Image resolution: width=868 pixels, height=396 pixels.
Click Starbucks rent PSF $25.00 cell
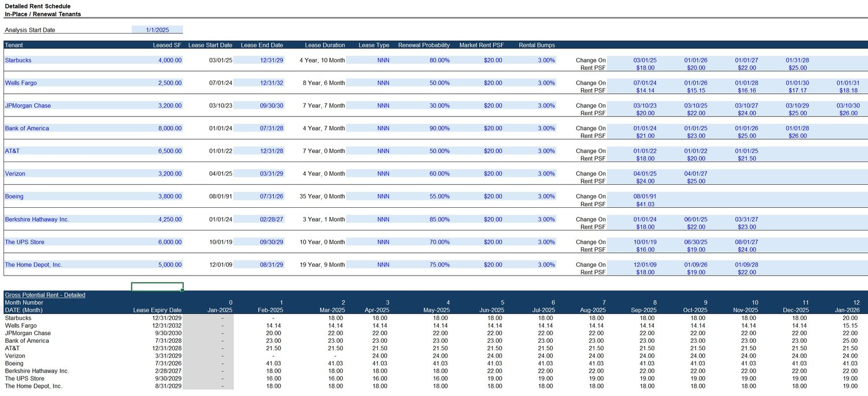click(797, 68)
